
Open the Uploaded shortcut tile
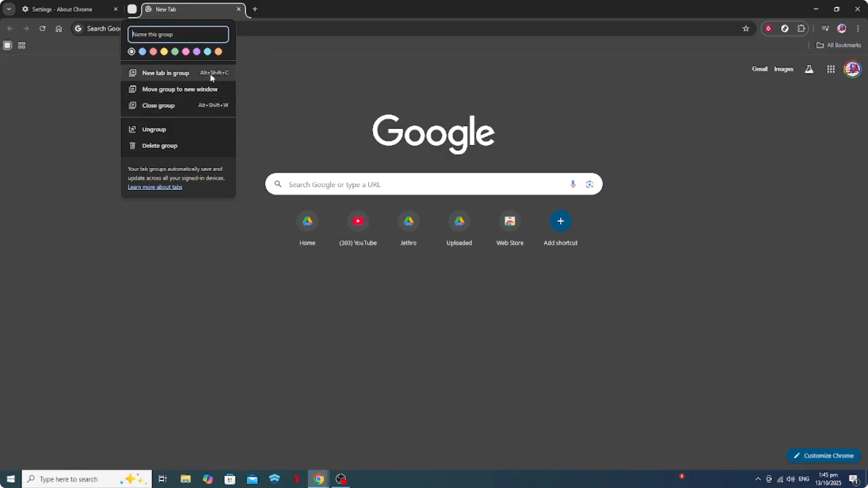pos(459,229)
